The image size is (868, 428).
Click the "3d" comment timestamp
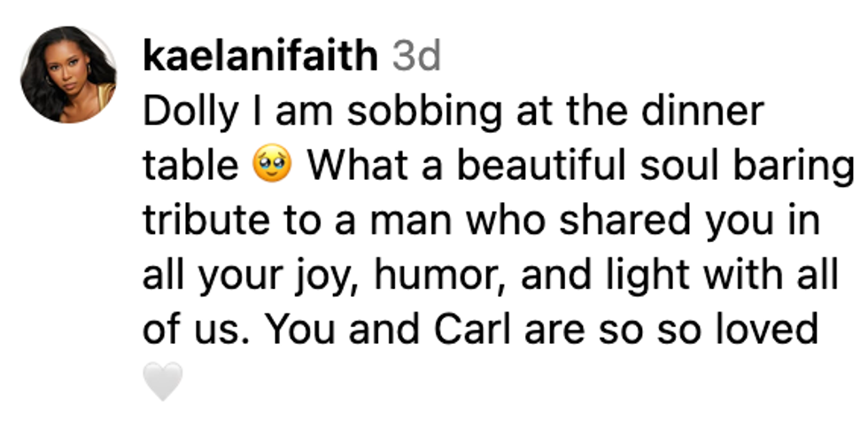(416, 58)
